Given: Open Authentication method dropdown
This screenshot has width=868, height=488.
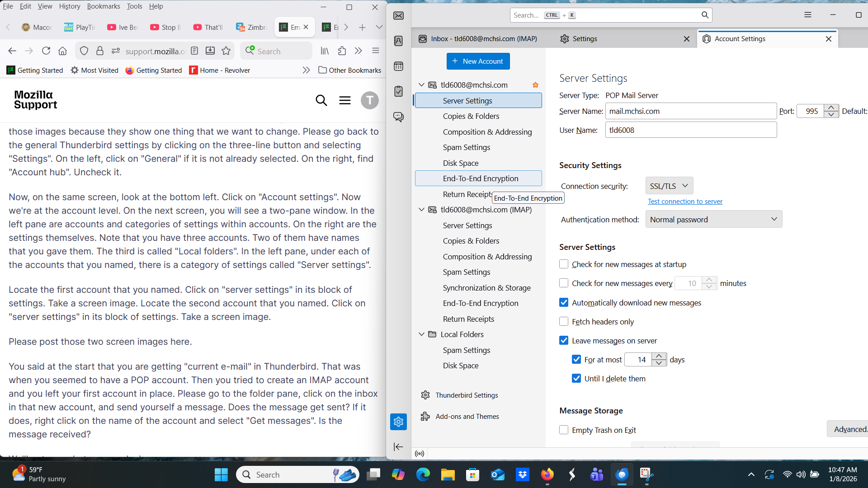Looking at the screenshot, I should [713, 220].
